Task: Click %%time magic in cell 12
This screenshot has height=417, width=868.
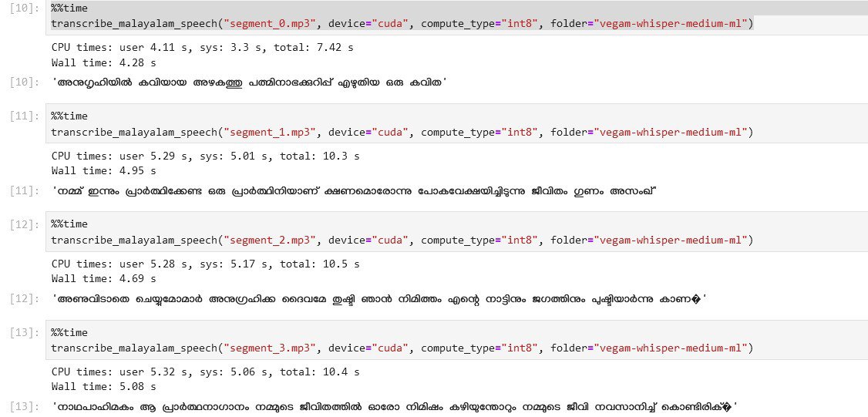Action: pyautogui.click(x=69, y=224)
